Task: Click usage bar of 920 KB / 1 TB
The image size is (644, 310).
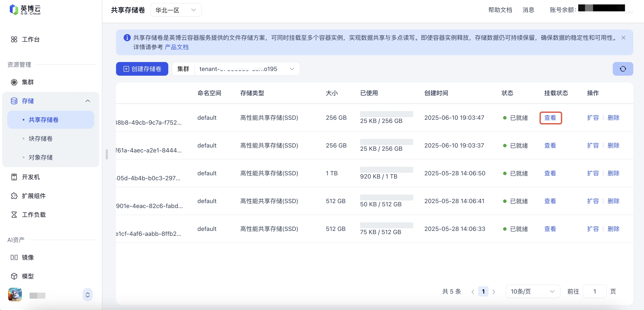Action: pyautogui.click(x=386, y=170)
